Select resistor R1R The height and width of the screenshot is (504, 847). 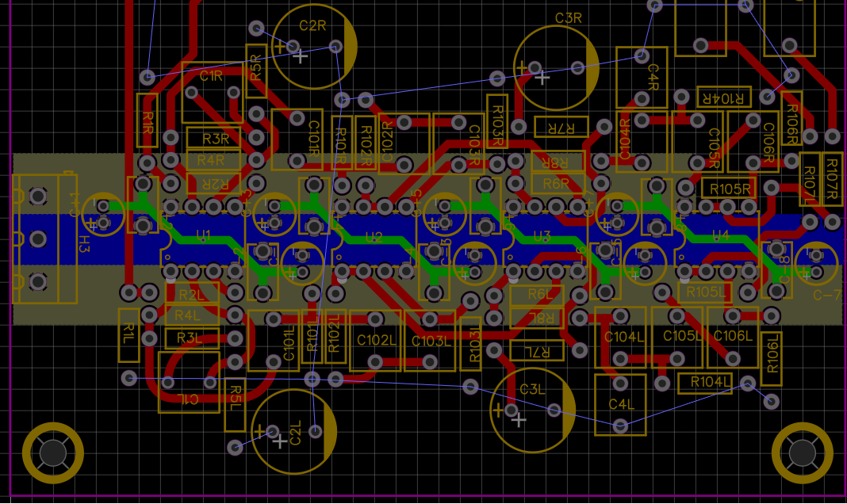[148, 120]
